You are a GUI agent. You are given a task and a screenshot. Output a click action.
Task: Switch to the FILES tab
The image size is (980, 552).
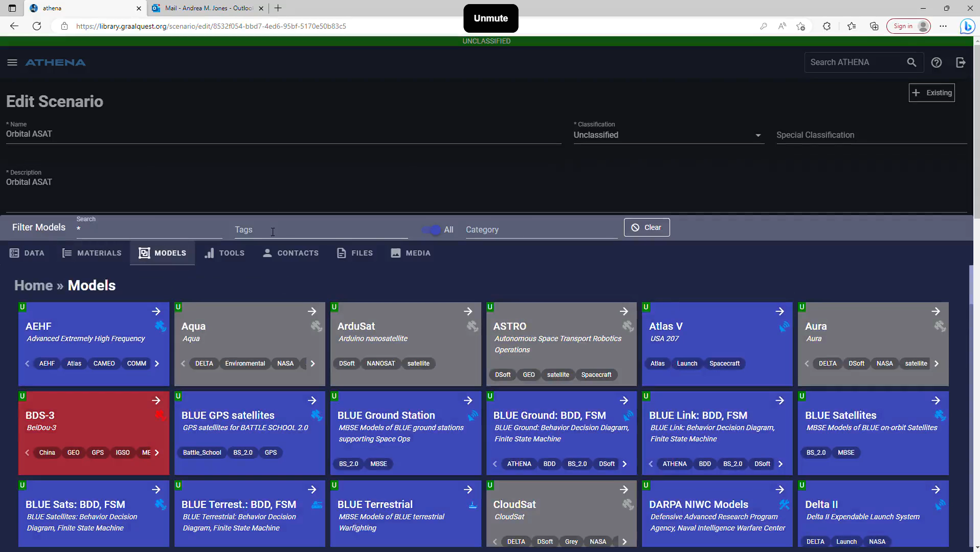coord(355,253)
